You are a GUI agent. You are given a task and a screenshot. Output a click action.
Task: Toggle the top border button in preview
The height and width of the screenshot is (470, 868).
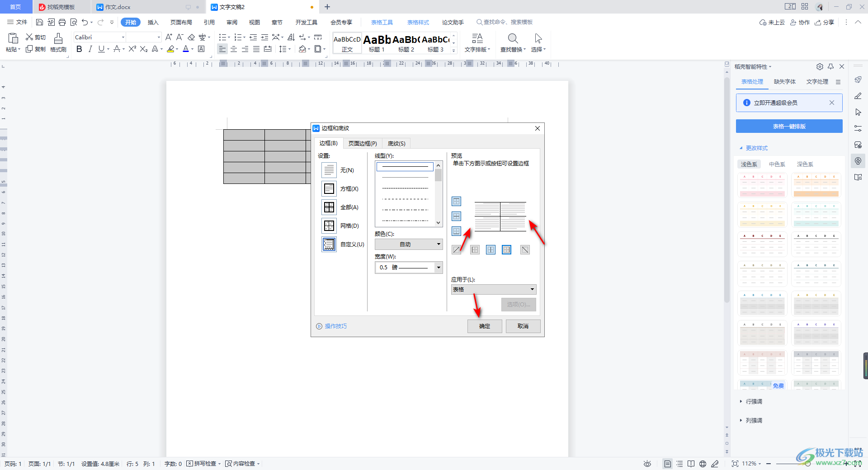click(x=457, y=202)
